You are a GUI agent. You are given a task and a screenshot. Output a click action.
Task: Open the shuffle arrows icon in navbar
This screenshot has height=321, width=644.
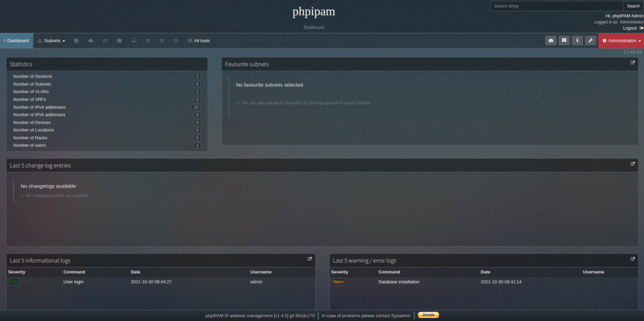coord(162,41)
